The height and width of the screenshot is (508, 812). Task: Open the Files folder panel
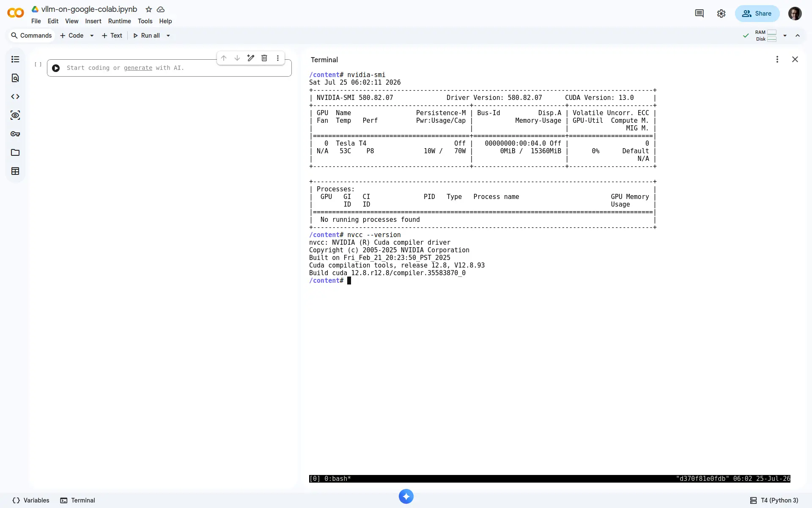[15, 152]
